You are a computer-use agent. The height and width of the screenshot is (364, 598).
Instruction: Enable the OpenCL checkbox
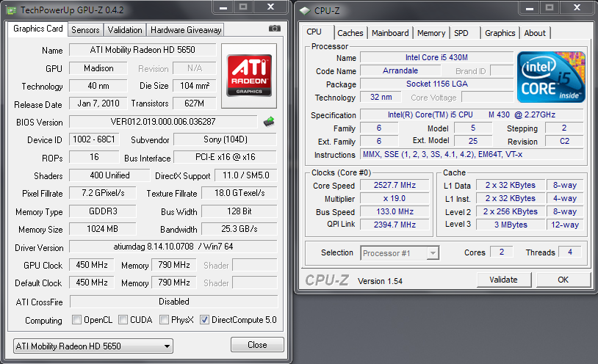[76, 319]
